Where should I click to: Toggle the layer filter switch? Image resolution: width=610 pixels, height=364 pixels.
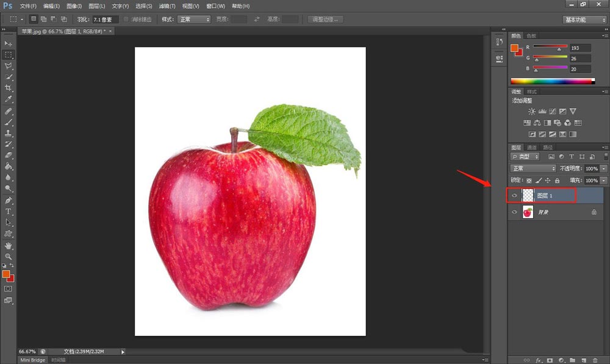click(x=606, y=156)
